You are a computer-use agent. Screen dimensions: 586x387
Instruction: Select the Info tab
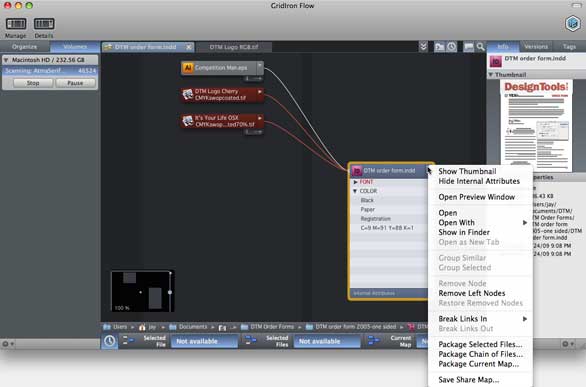pos(503,47)
